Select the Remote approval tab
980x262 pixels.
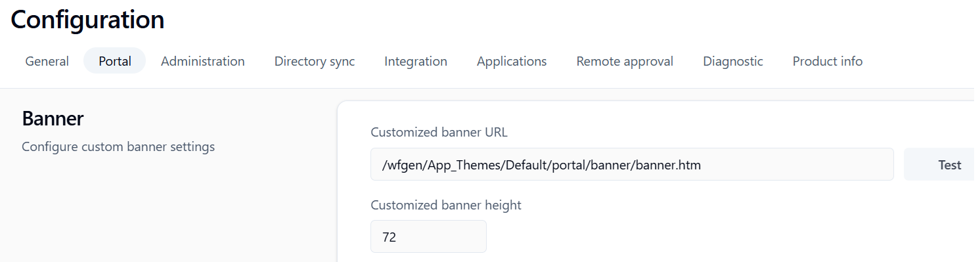coord(625,61)
